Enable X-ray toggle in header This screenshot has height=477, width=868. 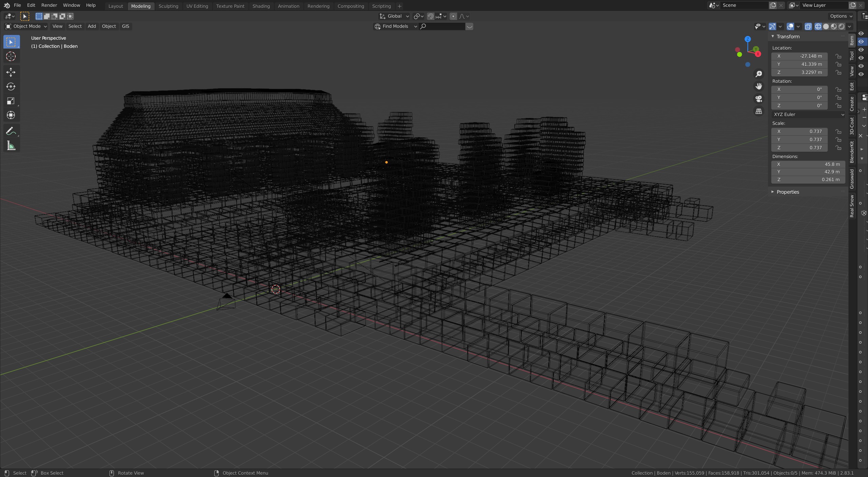808,26
